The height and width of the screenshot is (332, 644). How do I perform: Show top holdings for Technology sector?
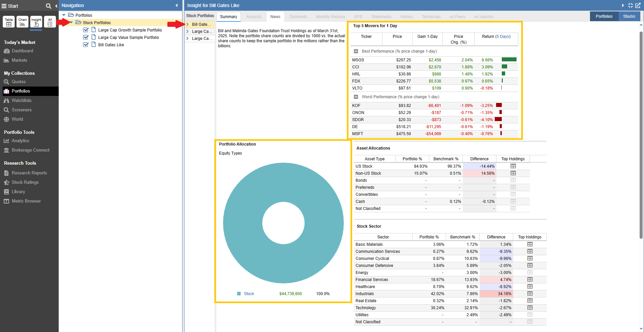[530, 308]
